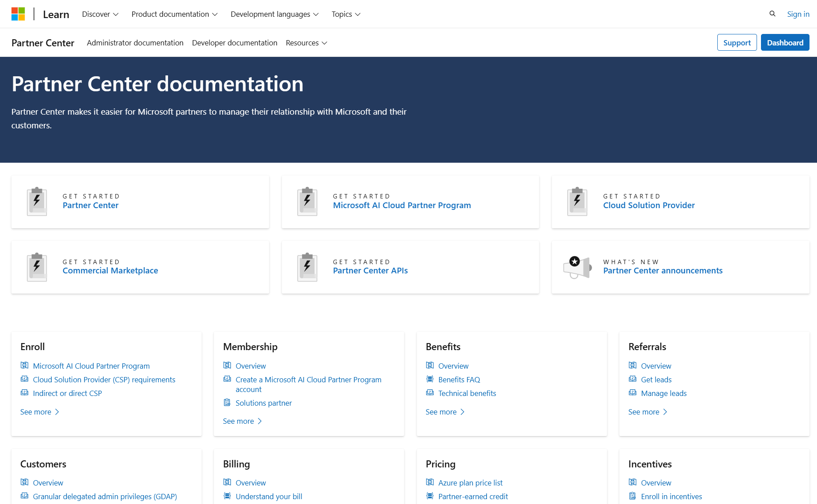Viewport: 817px width, 504px height.
Task: Click the clipboard icon for Cloud Solution Provider
Action: click(x=577, y=202)
